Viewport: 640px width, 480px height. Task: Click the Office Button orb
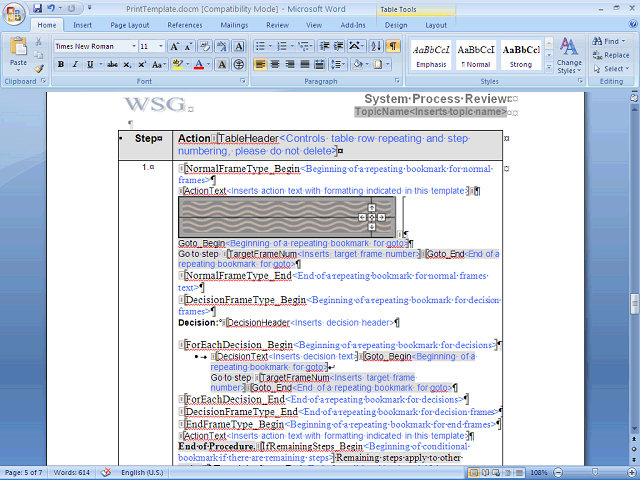13,15
